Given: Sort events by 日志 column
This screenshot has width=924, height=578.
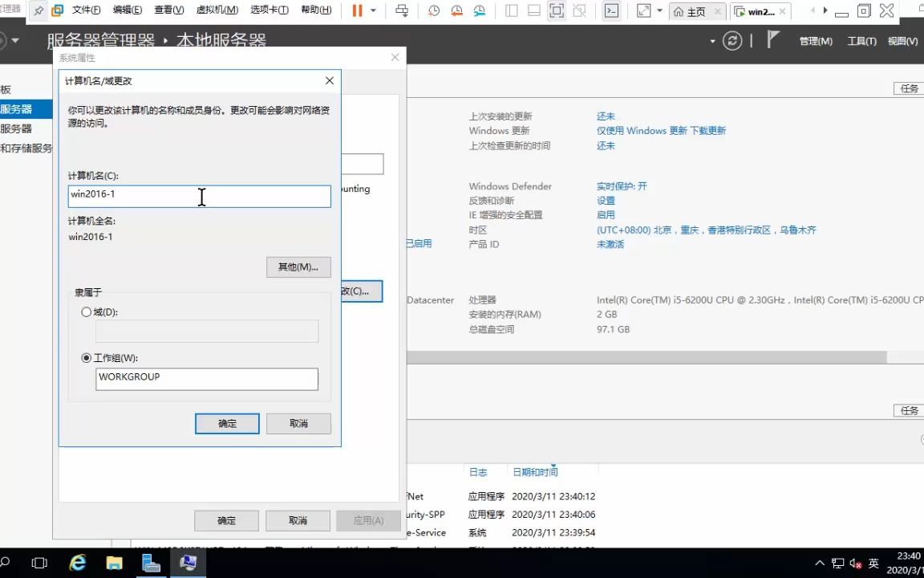Looking at the screenshot, I should tap(478, 472).
